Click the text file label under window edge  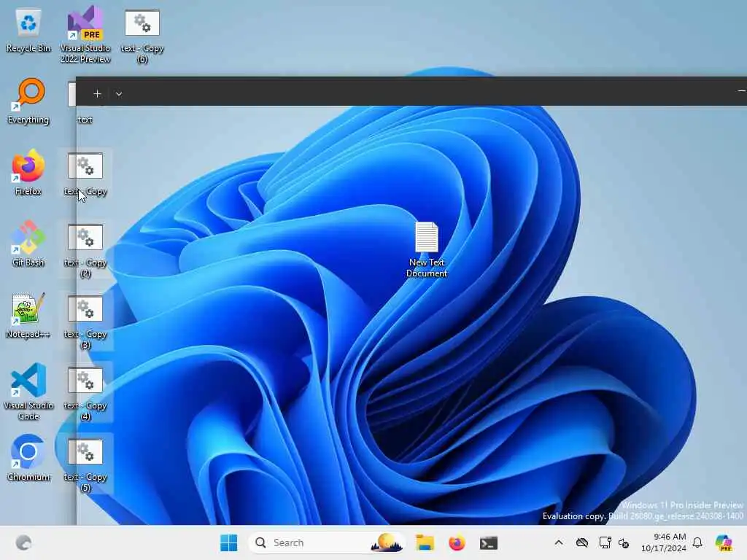point(85,120)
